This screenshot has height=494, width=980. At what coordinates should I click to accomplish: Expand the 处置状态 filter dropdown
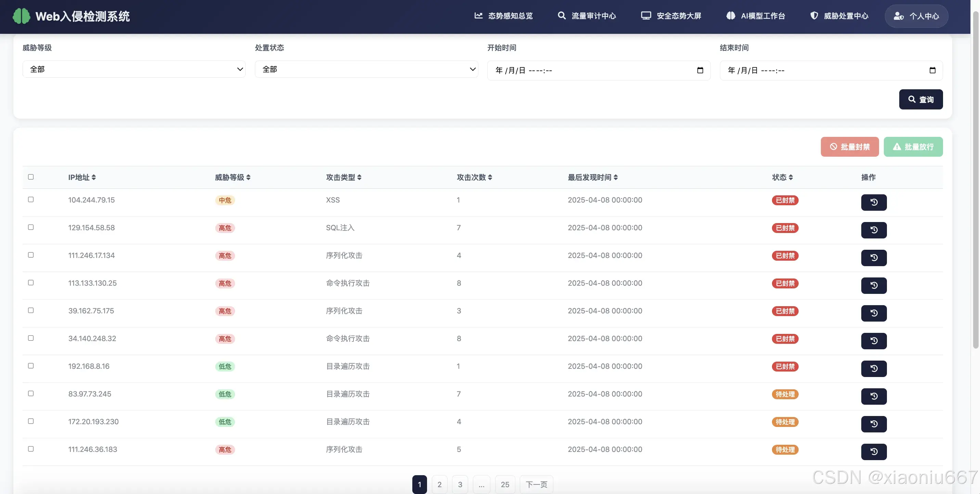tap(366, 69)
